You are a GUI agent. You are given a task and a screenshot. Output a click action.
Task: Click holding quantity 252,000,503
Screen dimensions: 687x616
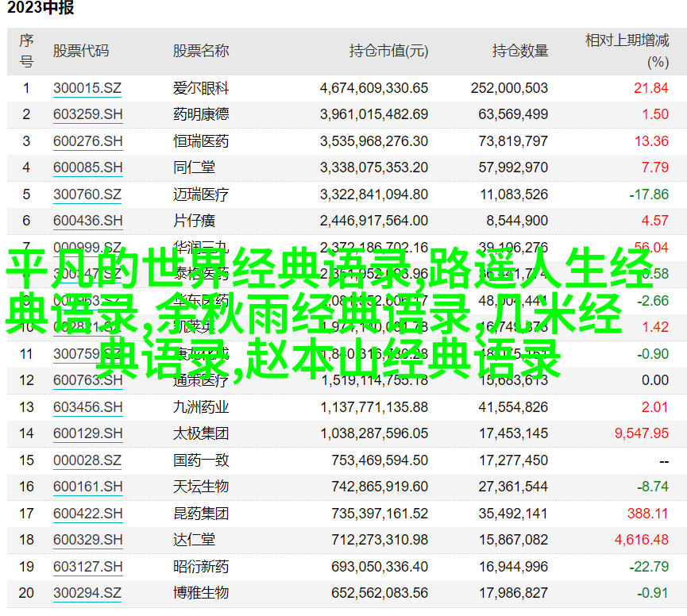510,88
